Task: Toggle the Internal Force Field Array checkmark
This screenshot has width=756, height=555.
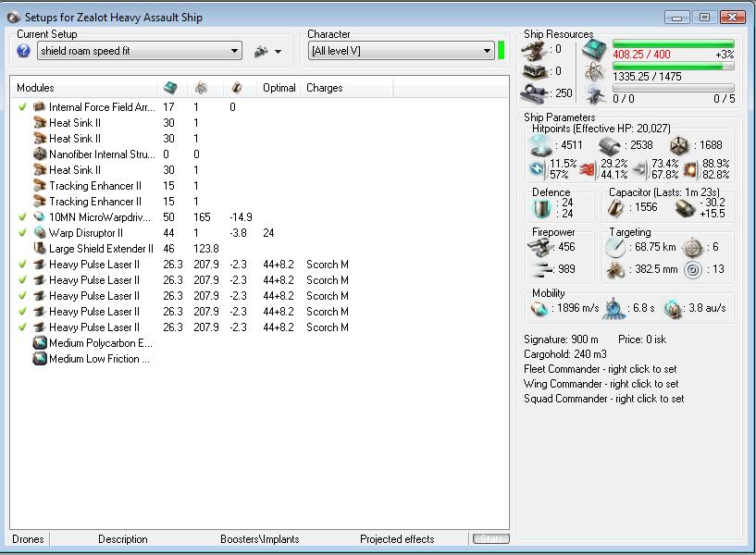Action: pos(22,107)
